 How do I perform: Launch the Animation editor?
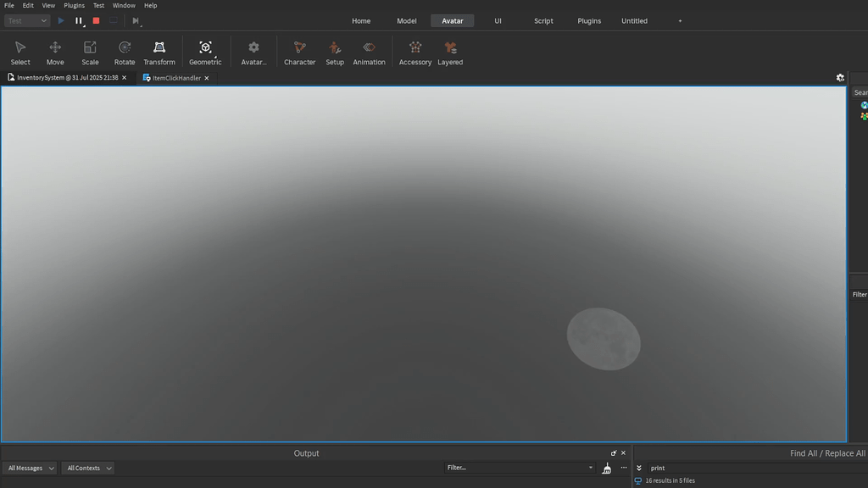point(369,51)
